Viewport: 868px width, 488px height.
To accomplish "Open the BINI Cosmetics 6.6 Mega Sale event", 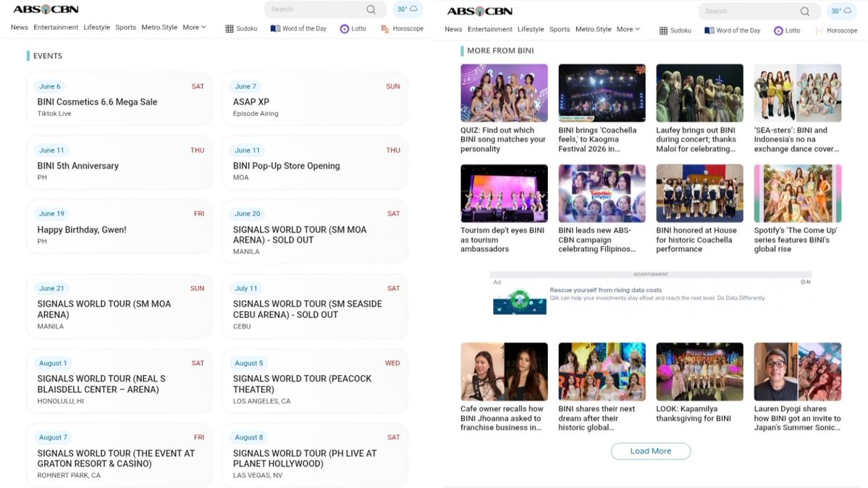I will pos(119,99).
